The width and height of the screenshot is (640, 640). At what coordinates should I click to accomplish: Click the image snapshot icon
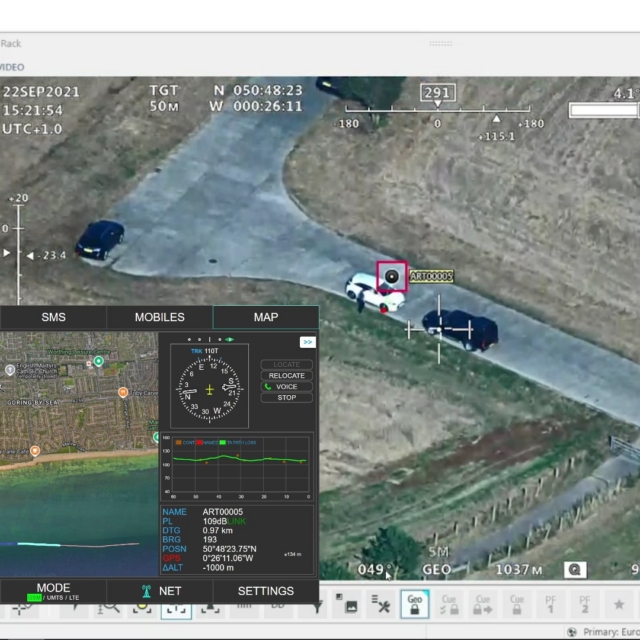pos(347,604)
